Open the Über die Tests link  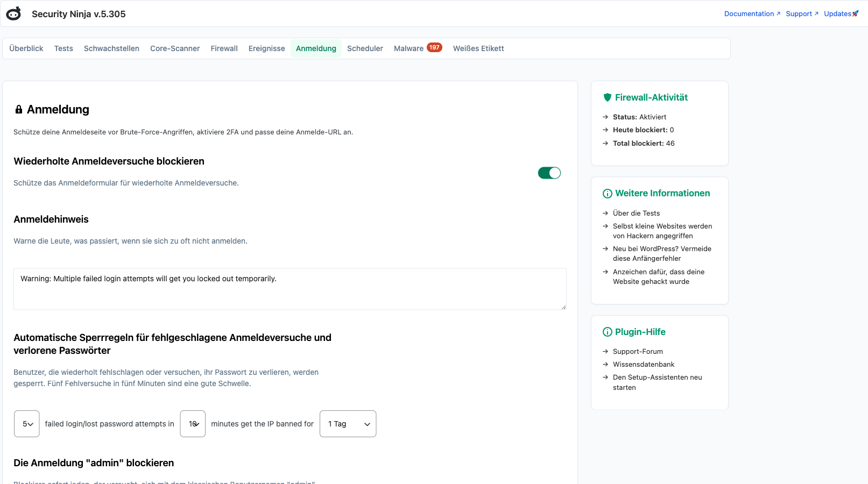[x=636, y=213]
